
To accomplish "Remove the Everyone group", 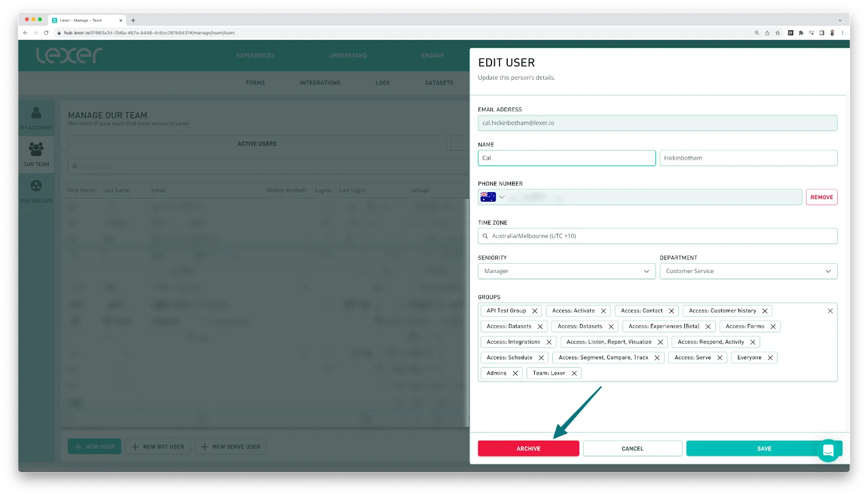I will click(770, 358).
